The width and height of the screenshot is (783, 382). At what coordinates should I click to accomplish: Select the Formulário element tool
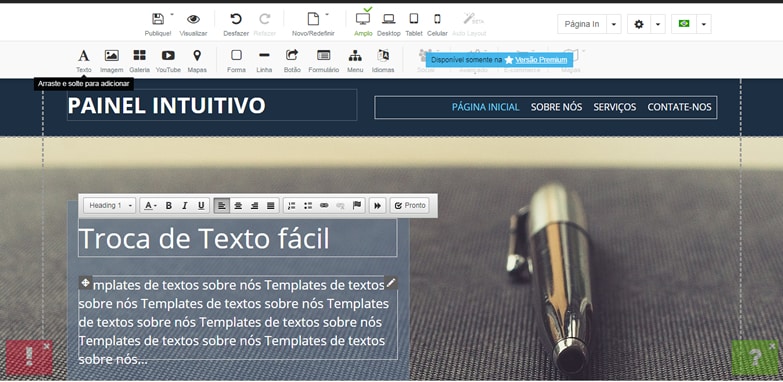pyautogui.click(x=324, y=55)
